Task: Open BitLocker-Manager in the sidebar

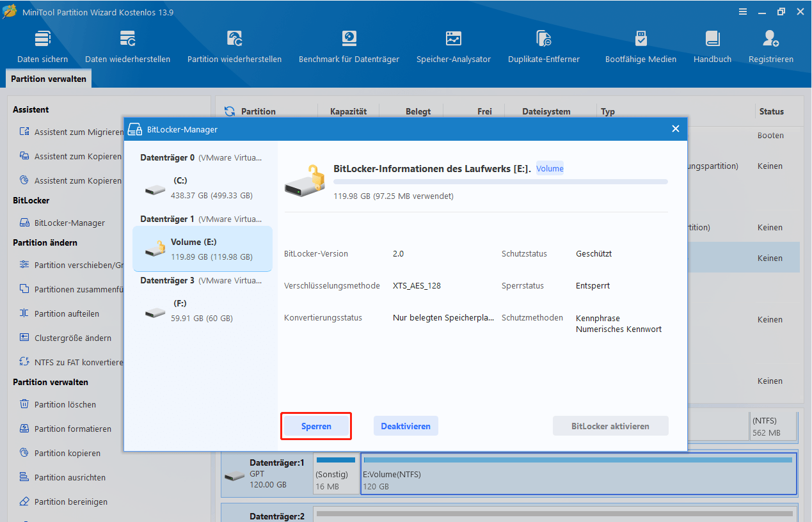Action: 62,223
